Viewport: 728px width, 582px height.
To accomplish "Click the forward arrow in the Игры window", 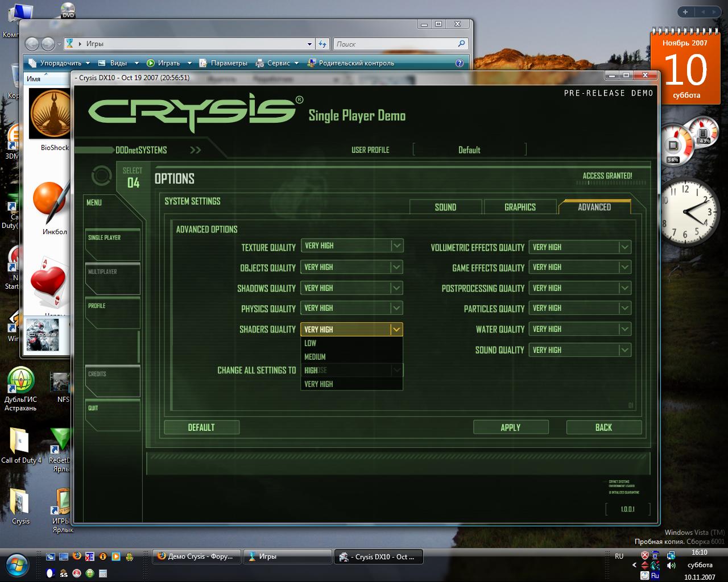I will pyautogui.click(x=48, y=44).
